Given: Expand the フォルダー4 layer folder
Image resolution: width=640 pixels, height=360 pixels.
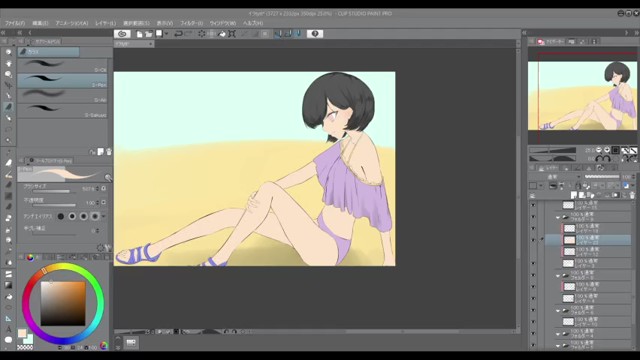Looking at the screenshot, I should [558, 334].
